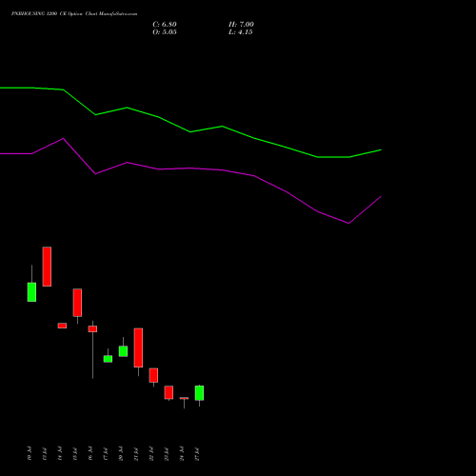Image resolution: width=476 pixels, height=476 pixels.
Task: Click the chart title text at top left
Action: tap(74, 14)
